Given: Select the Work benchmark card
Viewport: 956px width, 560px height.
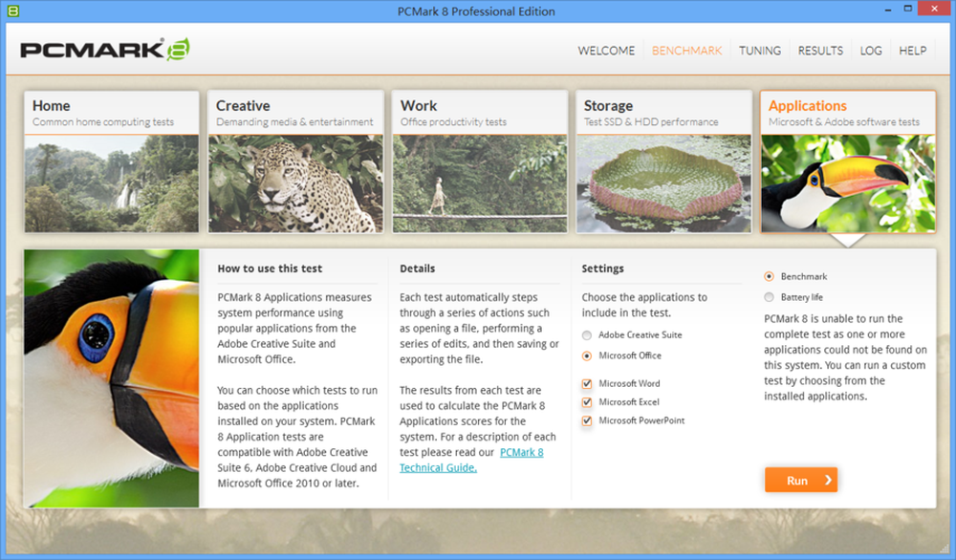Looking at the screenshot, I should (x=480, y=162).
